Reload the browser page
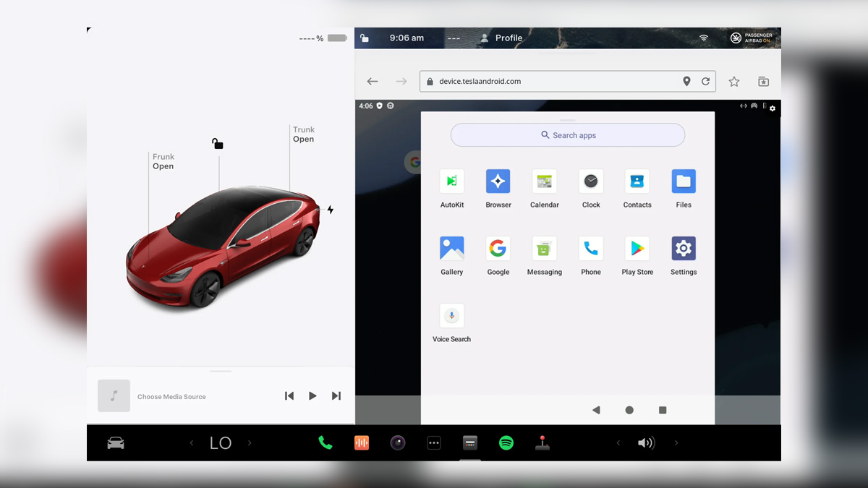Screen dimensions: 868x488 click(705, 82)
